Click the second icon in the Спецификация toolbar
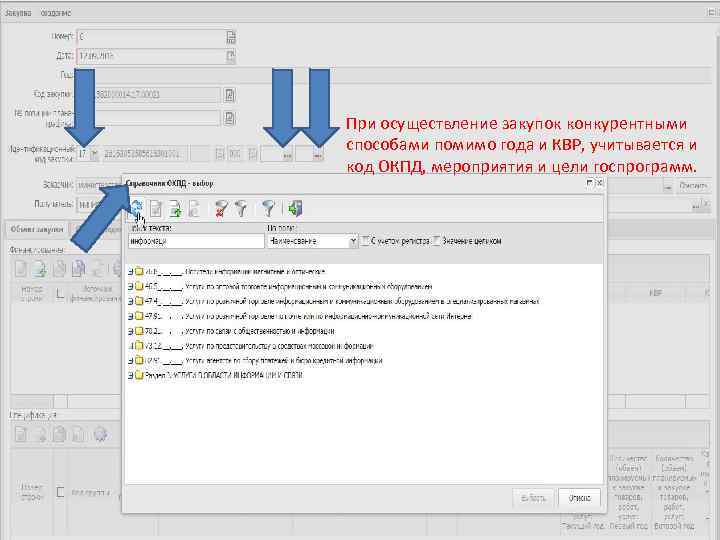The image size is (720, 540). [x=40, y=434]
